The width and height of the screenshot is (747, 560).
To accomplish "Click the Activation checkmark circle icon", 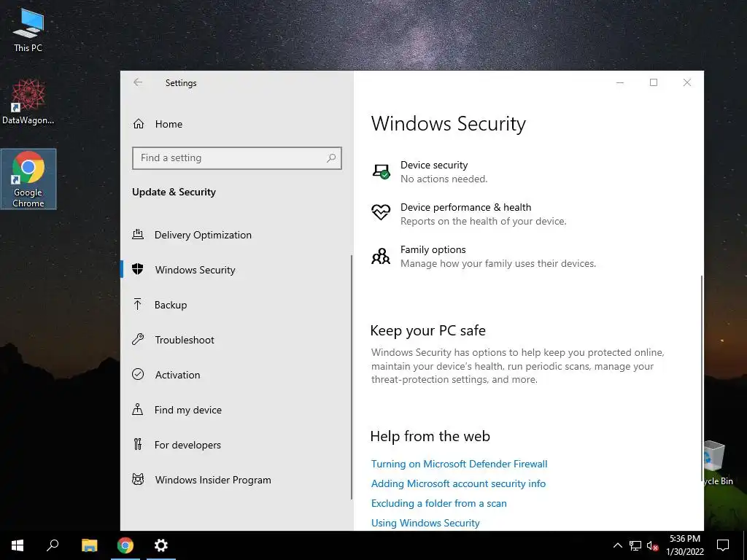I will pyautogui.click(x=138, y=374).
